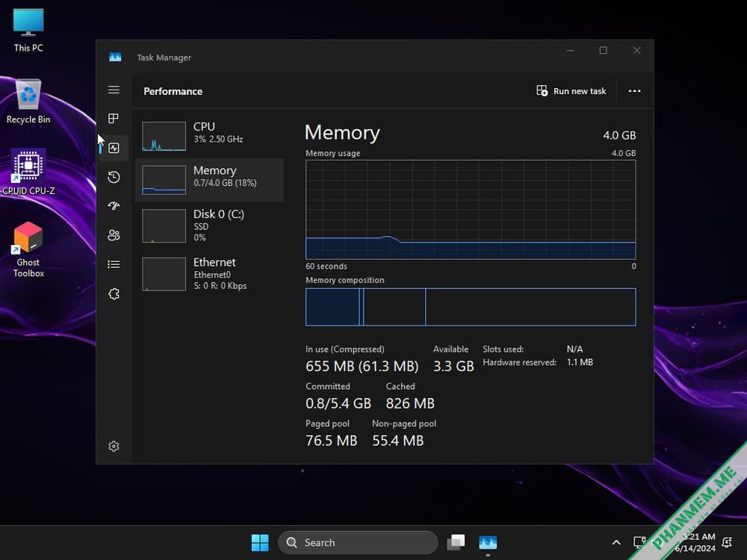Open the Task Manager hamburger navigation menu
Image resolution: width=747 pixels, height=560 pixels.
click(x=114, y=90)
